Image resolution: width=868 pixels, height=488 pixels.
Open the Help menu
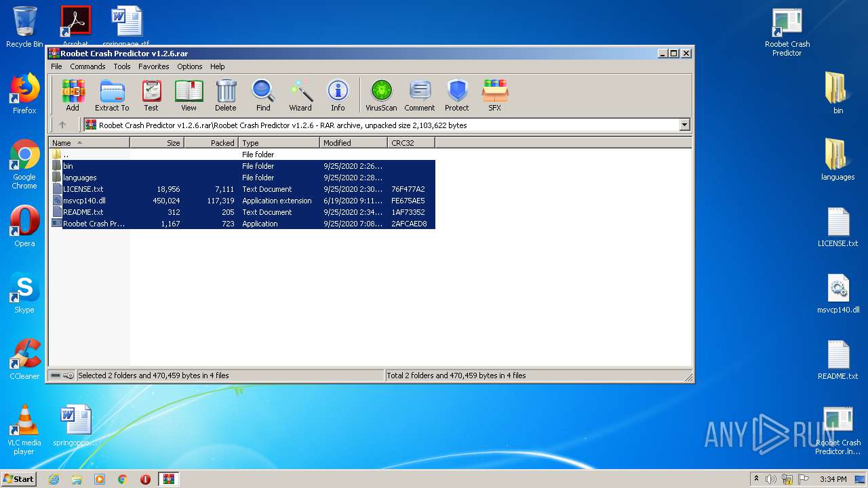[217, 66]
